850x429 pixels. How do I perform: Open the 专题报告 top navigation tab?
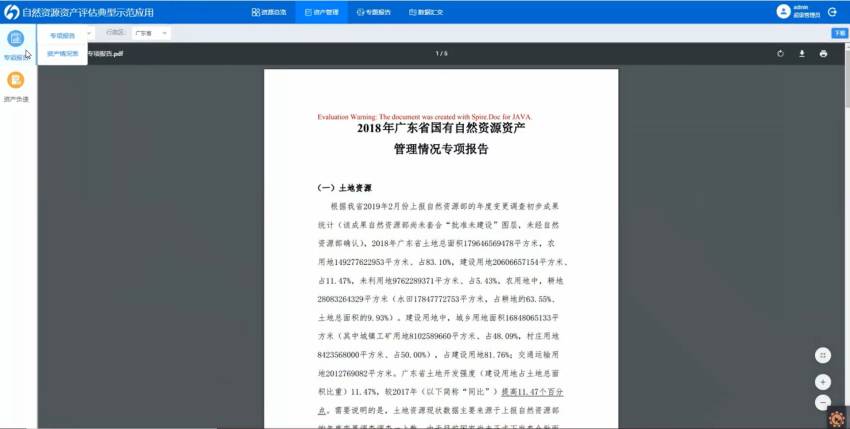pyautogui.click(x=374, y=12)
